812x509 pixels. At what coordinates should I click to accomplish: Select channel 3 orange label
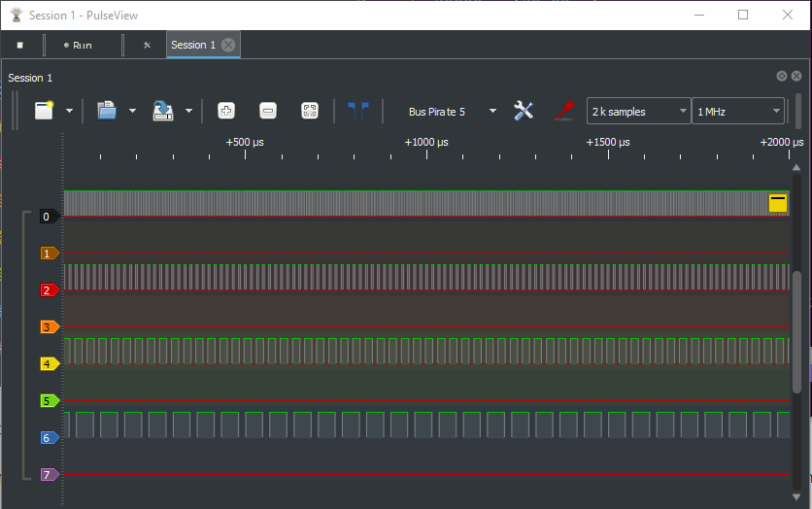pos(50,326)
